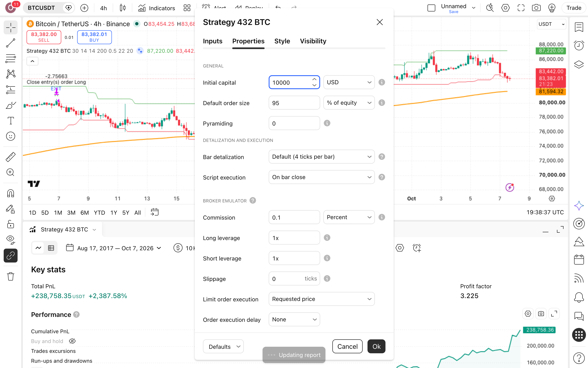Click the Defaults button
Screen dimensions: 588x368
pyautogui.click(x=223, y=346)
